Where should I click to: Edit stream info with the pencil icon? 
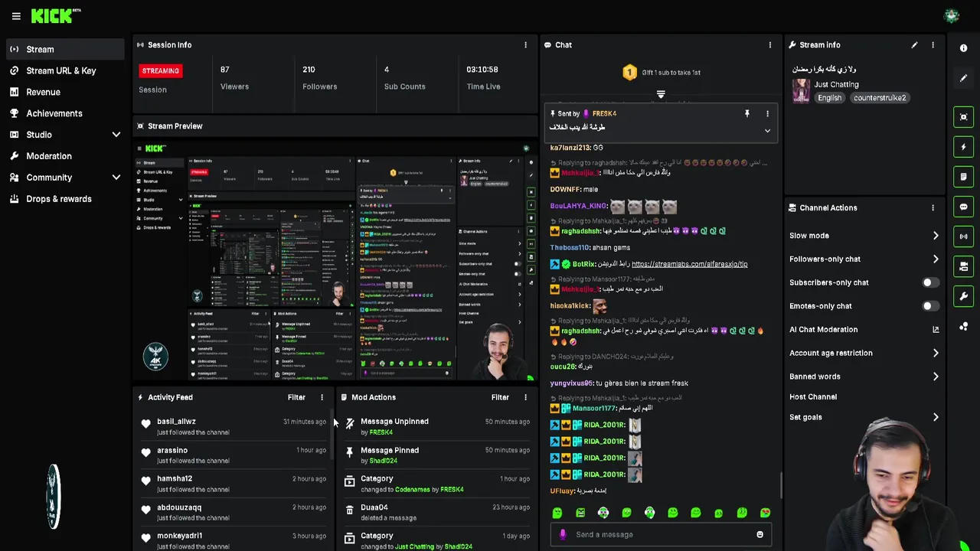[x=914, y=45]
